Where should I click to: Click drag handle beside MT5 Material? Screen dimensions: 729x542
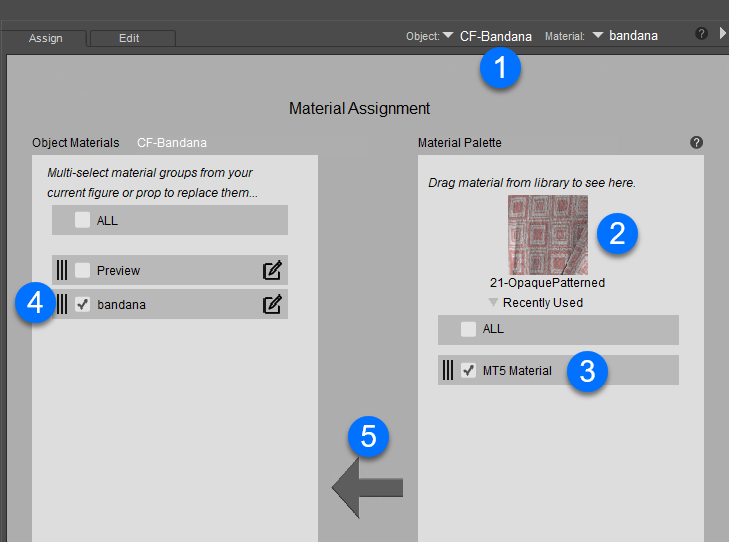[448, 370]
